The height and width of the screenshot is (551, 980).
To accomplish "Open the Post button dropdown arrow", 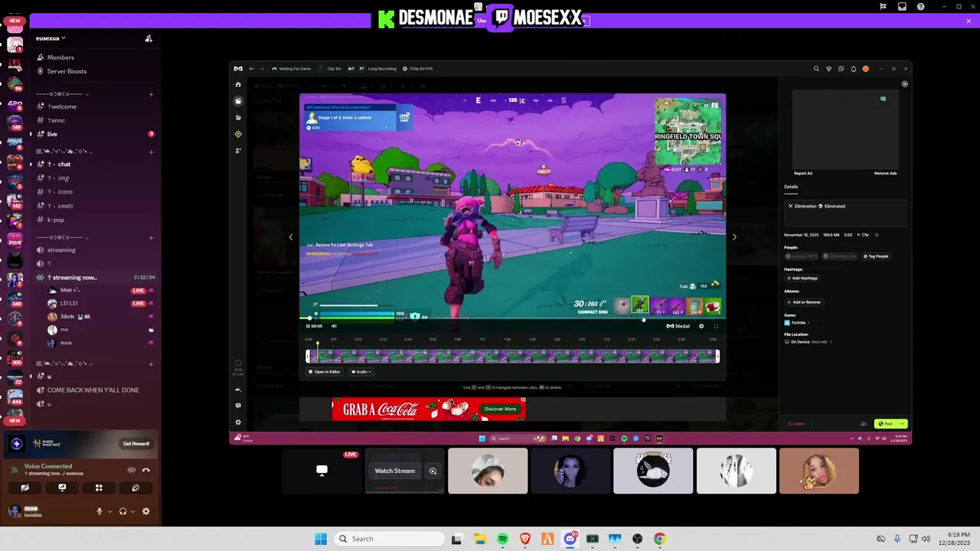I will pos(903,424).
